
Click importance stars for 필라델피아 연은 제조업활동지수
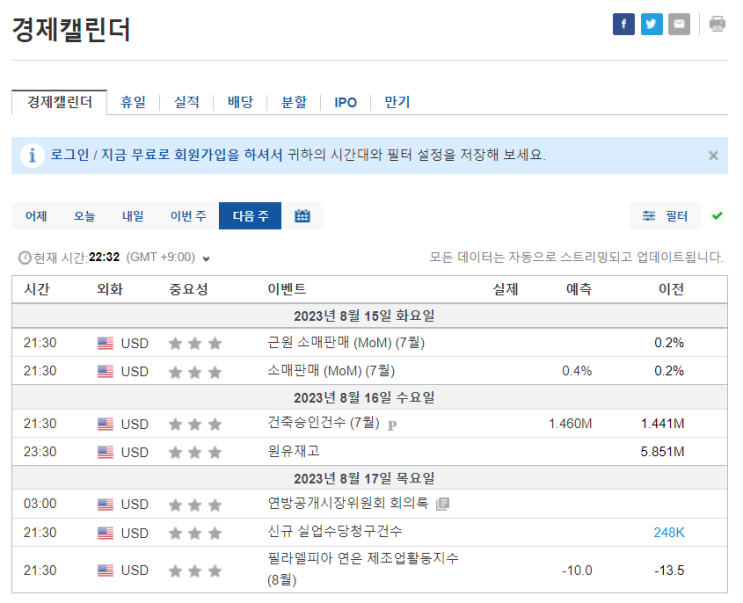pyautogui.click(x=195, y=571)
